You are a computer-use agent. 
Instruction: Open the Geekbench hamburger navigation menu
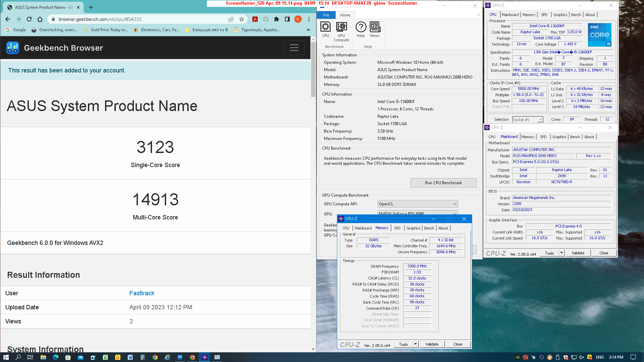point(294,48)
